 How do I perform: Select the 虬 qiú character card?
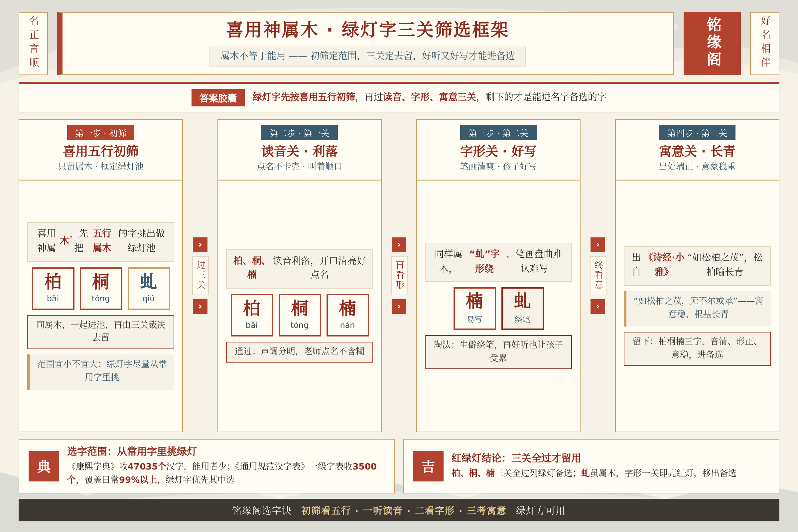(149, 288)
